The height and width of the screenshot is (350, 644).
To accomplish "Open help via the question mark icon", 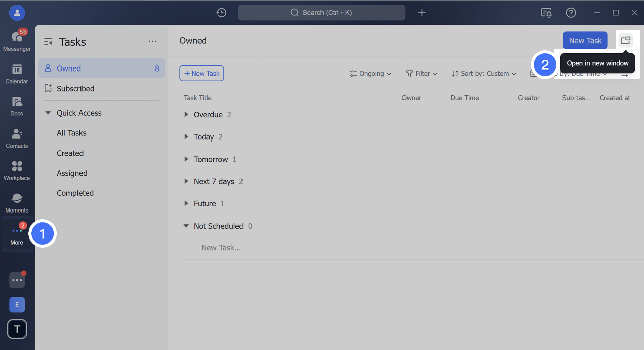I will coord(571,12).
